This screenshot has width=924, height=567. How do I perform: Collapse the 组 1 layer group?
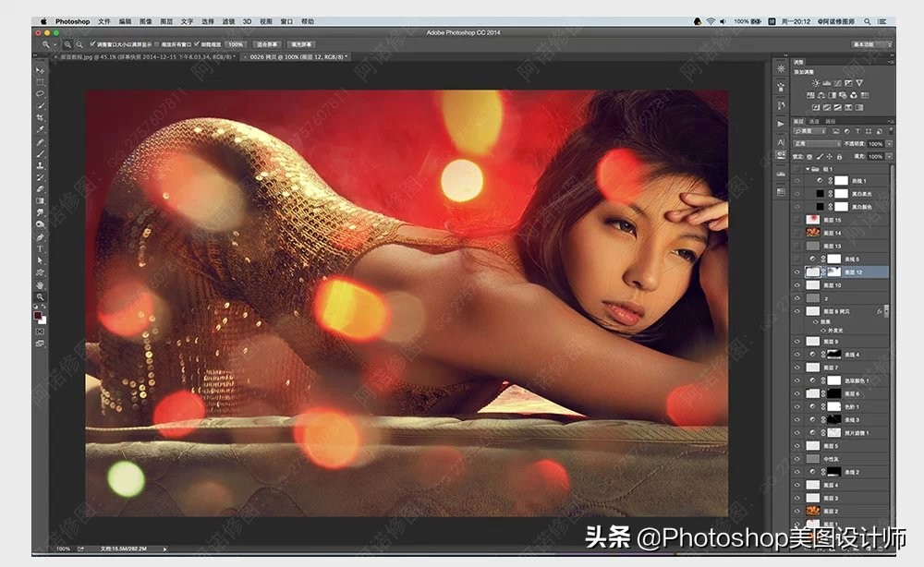pyautogui.click(x=807, y=170)
